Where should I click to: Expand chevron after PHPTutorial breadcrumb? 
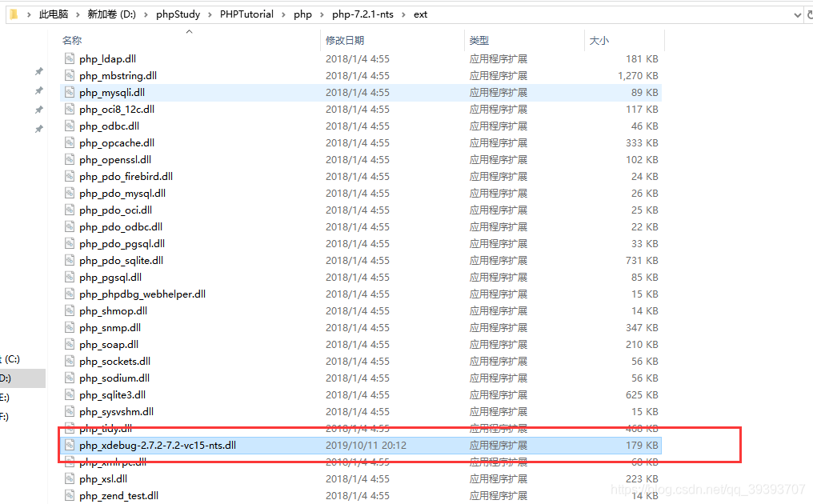click(x=283, y=14)
